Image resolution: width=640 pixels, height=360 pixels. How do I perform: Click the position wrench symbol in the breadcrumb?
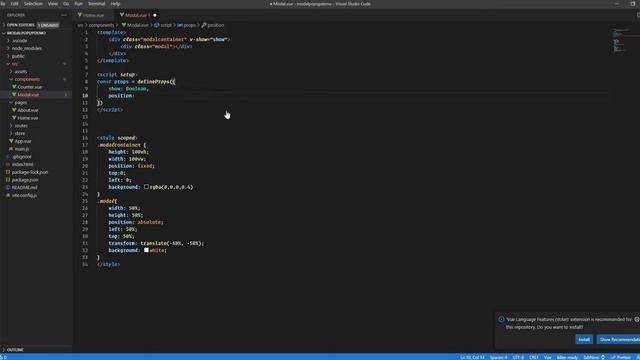point(204,25)
